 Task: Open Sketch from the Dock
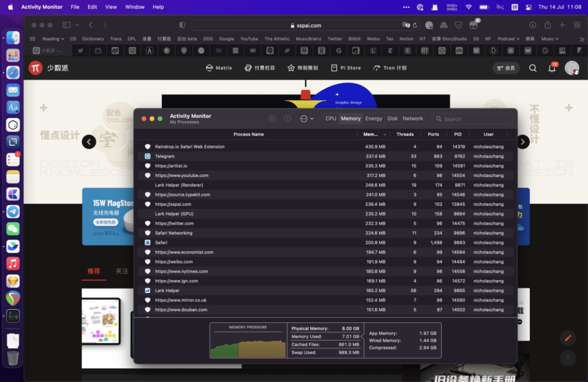coord(13,281)
